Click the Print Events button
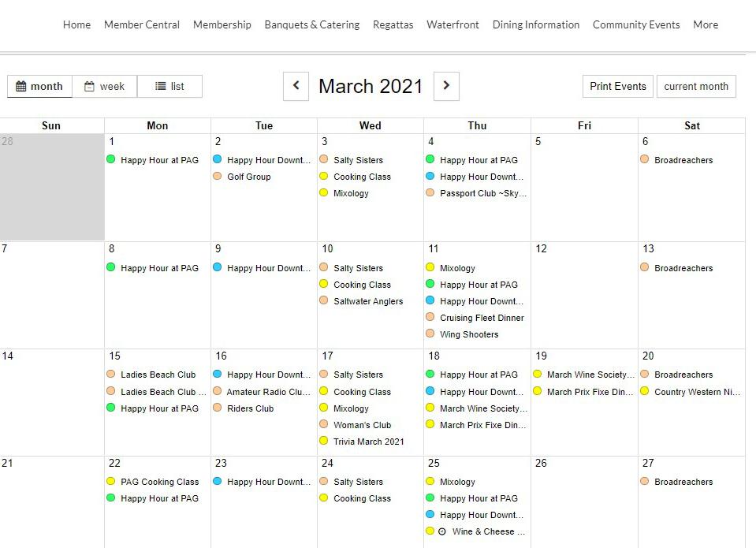Screen dimensions: 756x548 (x=617, y=87)
